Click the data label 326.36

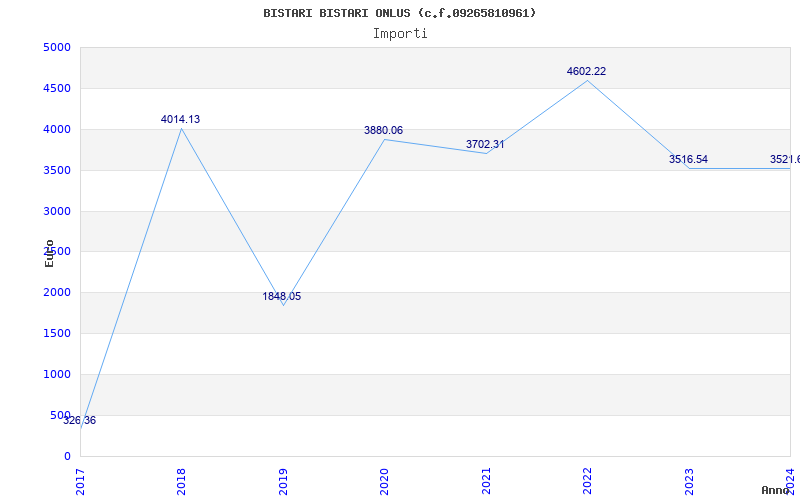point(79,421)
